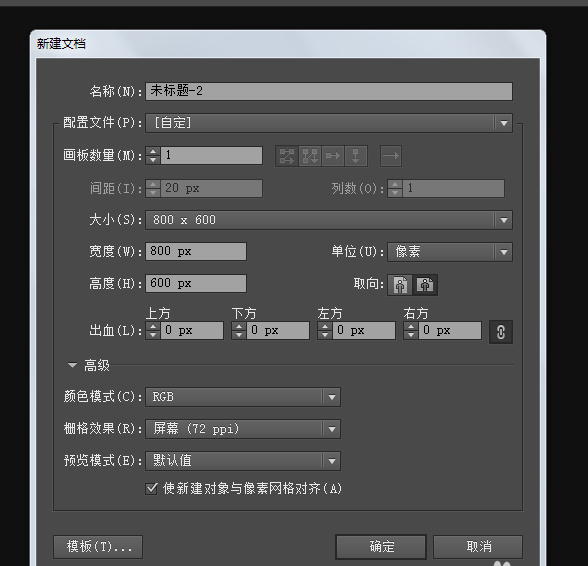The height and width of the screenshot is (566, 588).
Task: Open the 单位 units dropdown showing 像素
Action: coord(450,252)
